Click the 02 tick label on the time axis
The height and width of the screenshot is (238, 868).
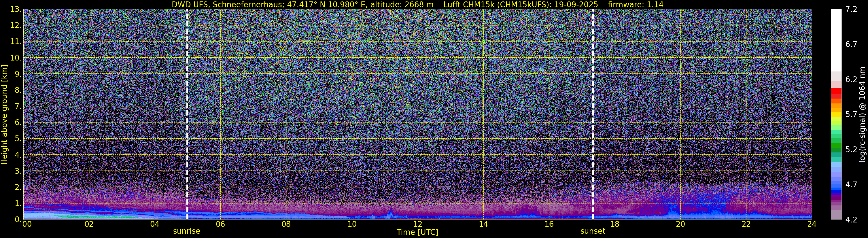coord(89,224)
